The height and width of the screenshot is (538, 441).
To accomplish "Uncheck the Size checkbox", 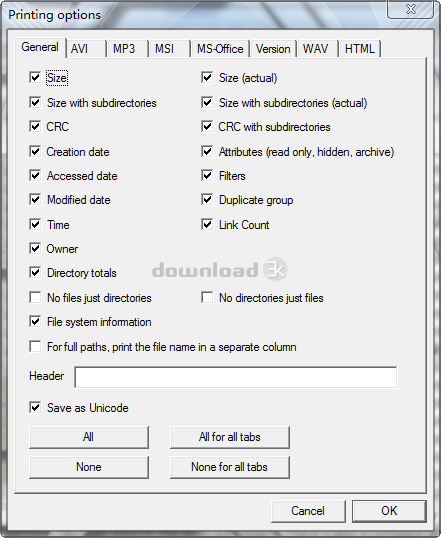I will 35,77.
